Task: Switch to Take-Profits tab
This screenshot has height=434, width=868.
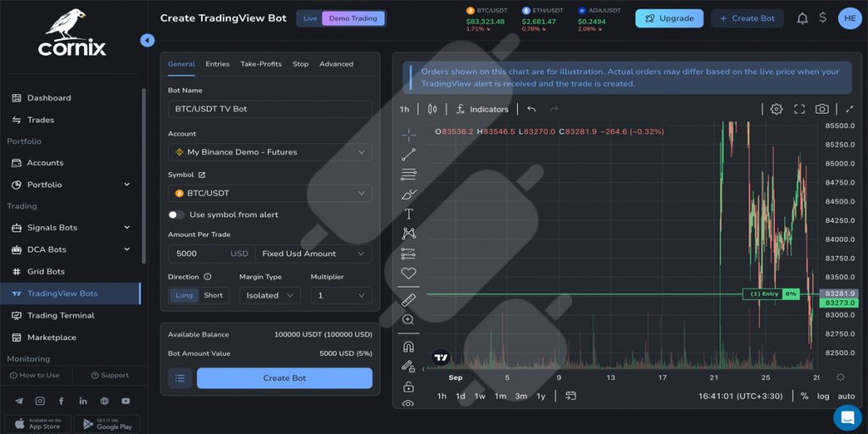Action: coord(261,64)
